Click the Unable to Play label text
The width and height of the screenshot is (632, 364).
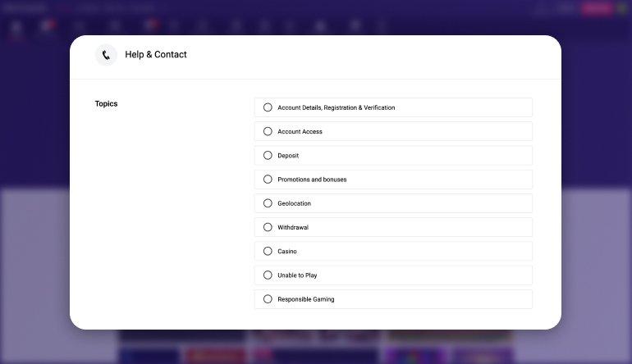point(297,275)
